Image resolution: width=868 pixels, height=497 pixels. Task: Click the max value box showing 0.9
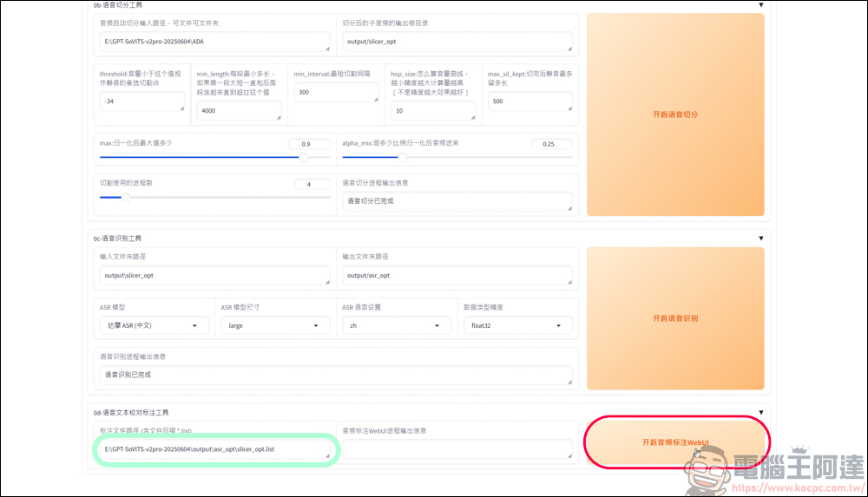(x=309, y=144)
